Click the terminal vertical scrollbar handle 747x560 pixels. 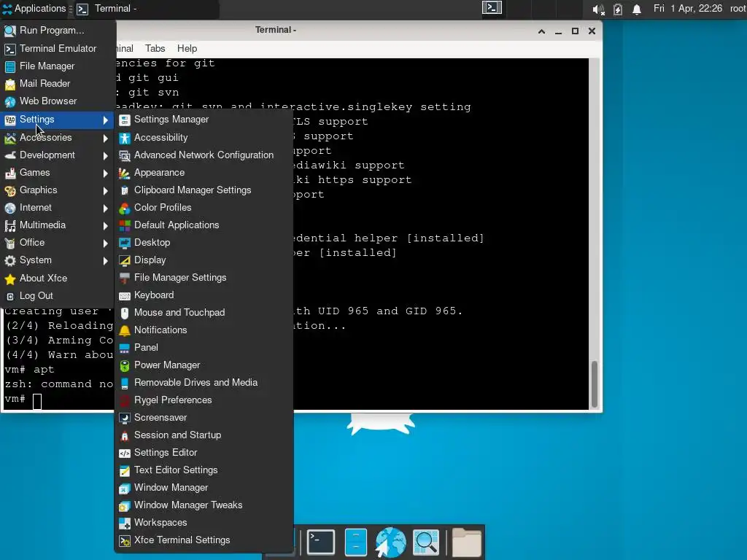tap(594, 384)
